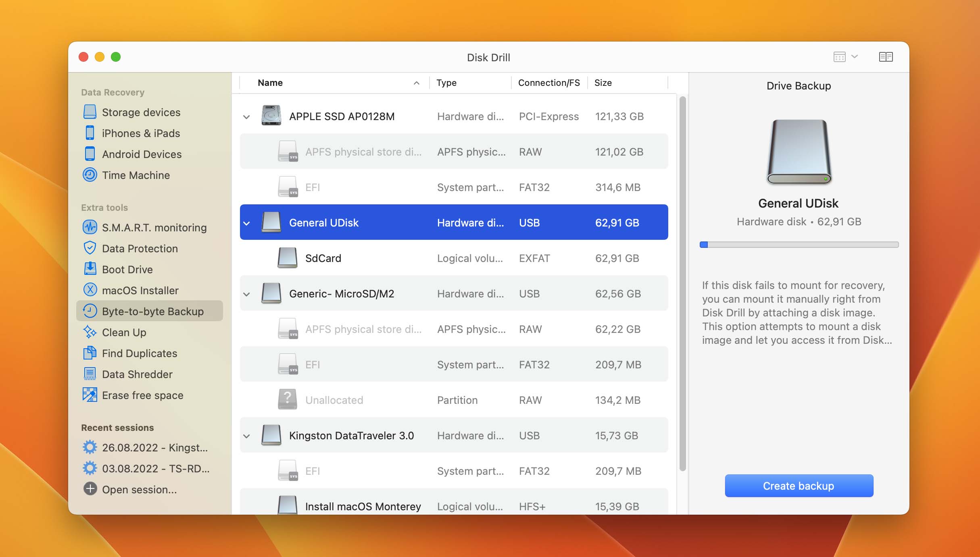
Task: Click the 15,73 GB size cell
Action: pos(617,435)
